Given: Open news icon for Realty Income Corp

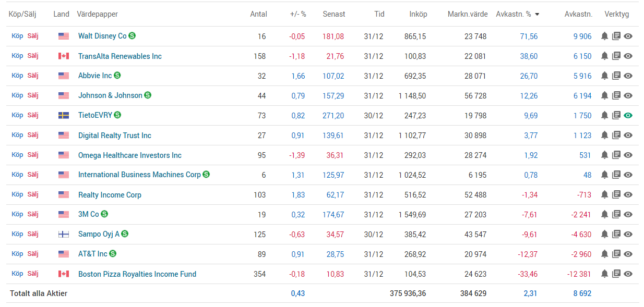Looking at the screenshot, I should pos(616,194).
